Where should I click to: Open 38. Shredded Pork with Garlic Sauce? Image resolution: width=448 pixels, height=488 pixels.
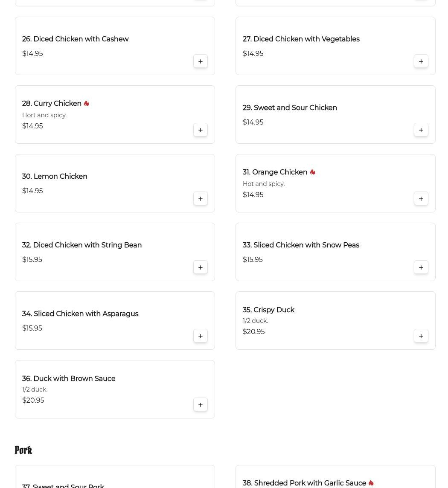pos(304,483)
